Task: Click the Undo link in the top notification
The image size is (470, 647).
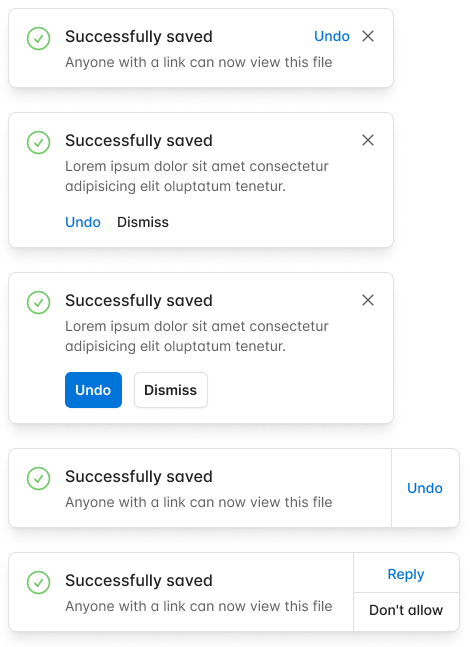Action: (332, 36)
